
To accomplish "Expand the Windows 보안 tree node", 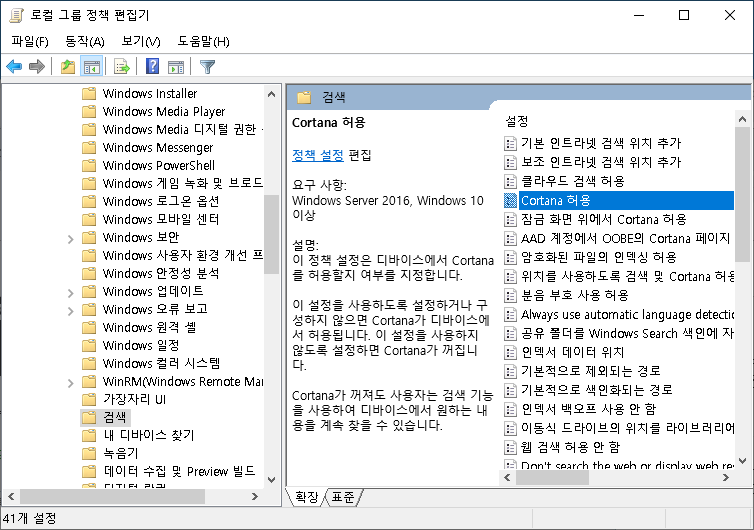I will (x=70, y=238).
